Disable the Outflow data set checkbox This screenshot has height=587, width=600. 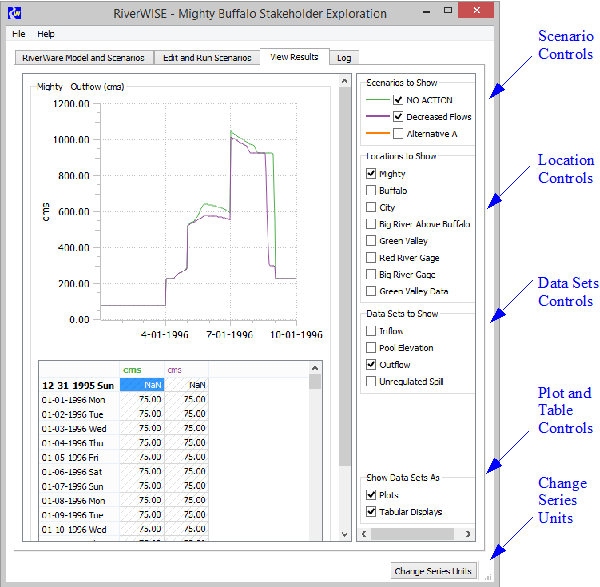[372, 365]
